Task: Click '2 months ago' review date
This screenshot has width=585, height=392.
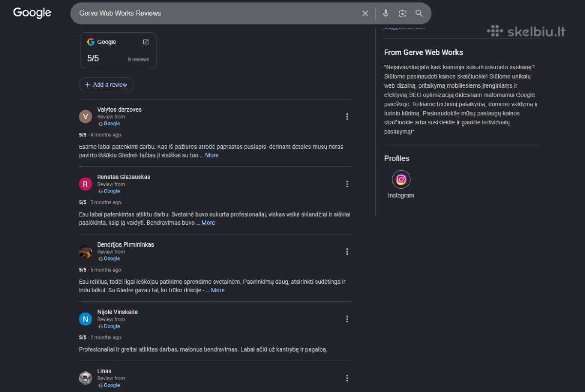Action: click(106, 337)
